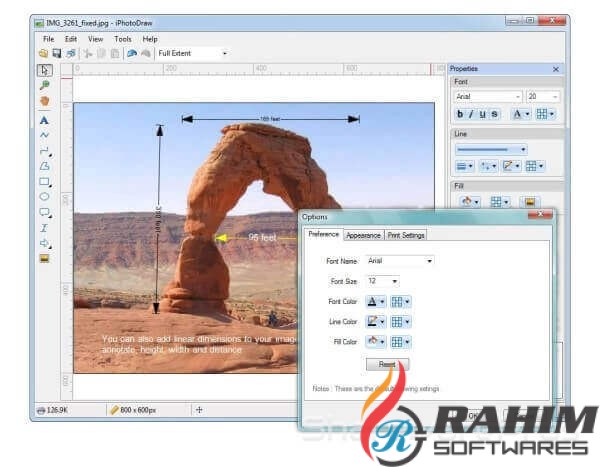
Task: Open the View menu
Action: point(96,39)
